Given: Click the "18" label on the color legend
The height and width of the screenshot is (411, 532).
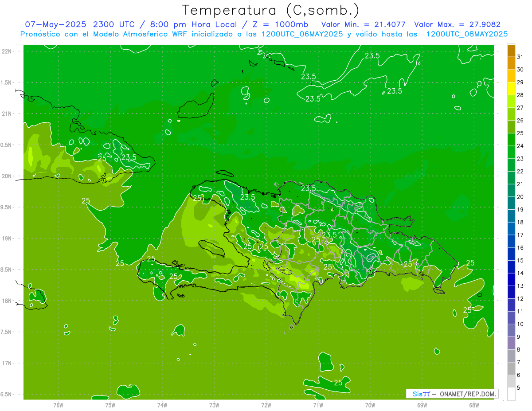Looking at the screenshot, I should click(520, 222).
